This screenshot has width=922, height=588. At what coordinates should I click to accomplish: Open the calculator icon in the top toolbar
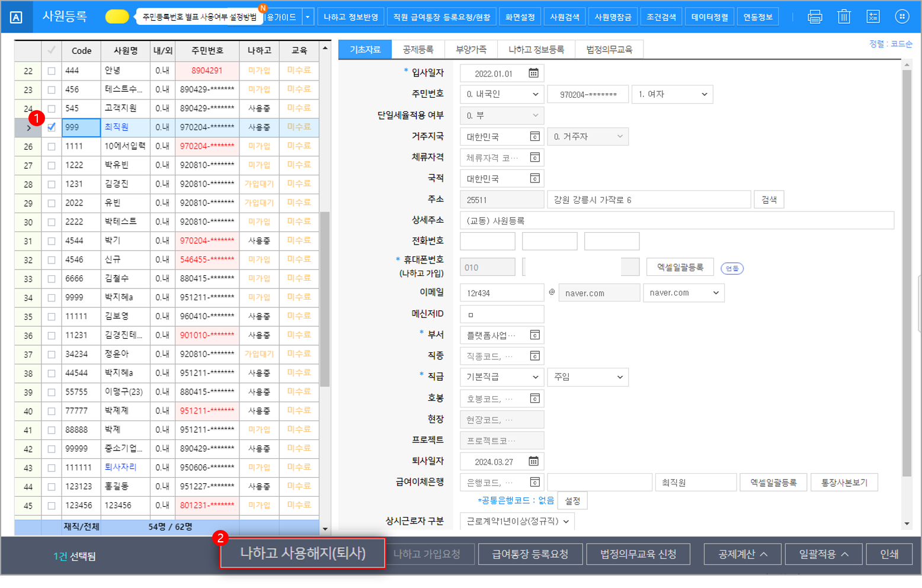(873, 17)
